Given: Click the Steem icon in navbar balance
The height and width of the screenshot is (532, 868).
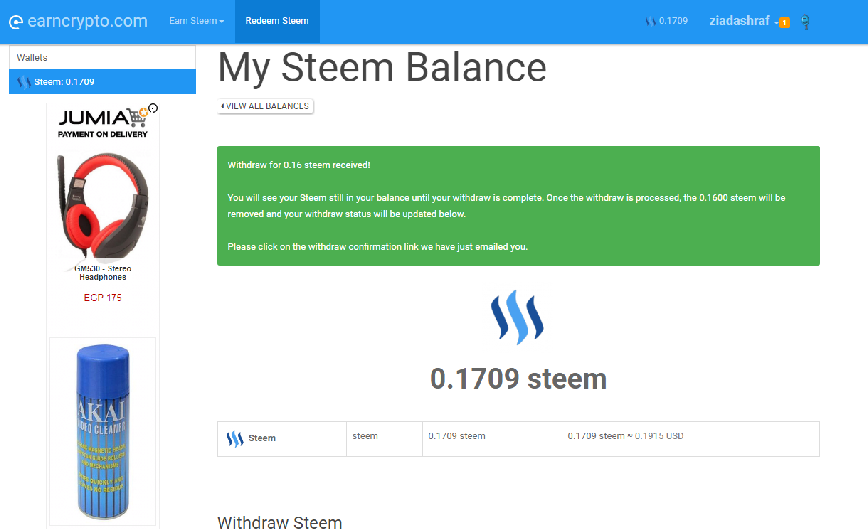Looking at the screenshot, I should [x=650, y=21].
